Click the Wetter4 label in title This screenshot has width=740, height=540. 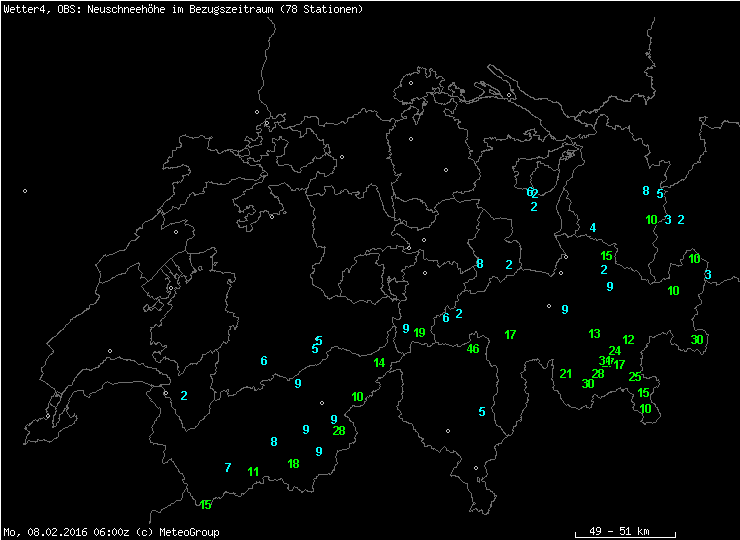pos(21,9)
